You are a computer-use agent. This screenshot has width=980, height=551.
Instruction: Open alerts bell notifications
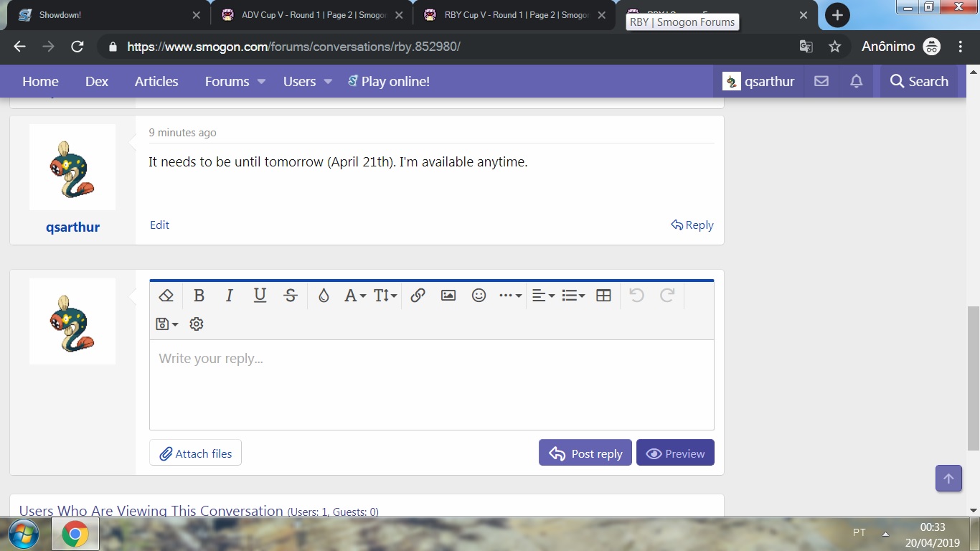click(856, 82)
